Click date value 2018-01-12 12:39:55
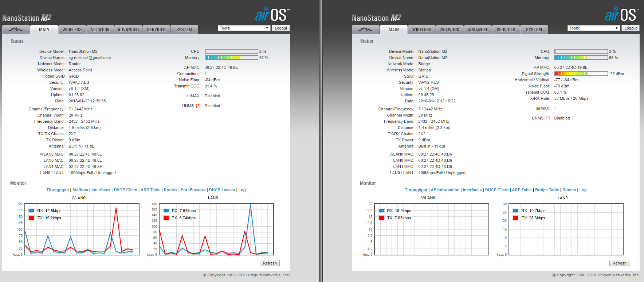The width and height of the screenshot is (644, 282). [87, 101]
